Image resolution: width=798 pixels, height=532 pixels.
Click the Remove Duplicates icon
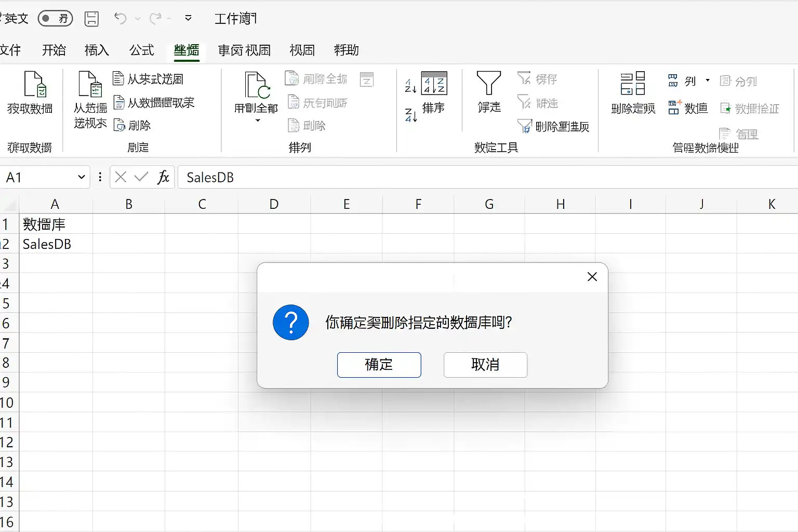633,84
